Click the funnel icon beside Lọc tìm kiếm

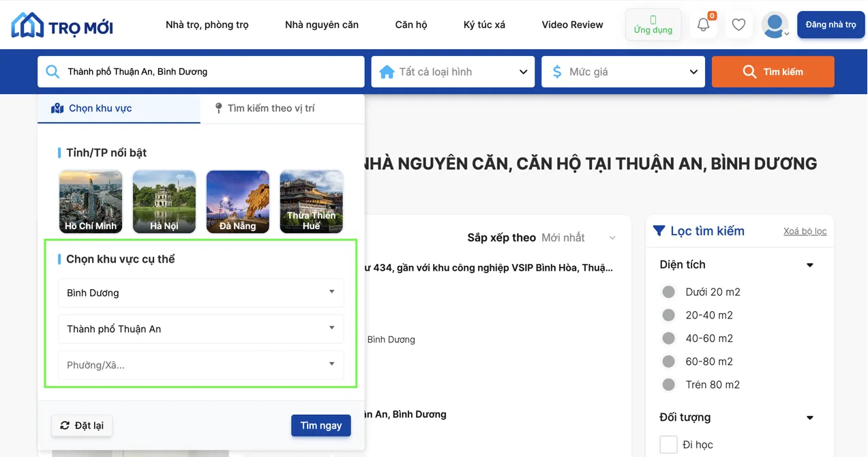point(659,231)
